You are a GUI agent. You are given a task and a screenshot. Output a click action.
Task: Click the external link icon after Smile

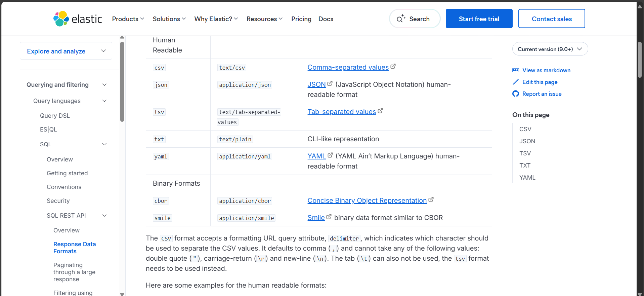329,217
